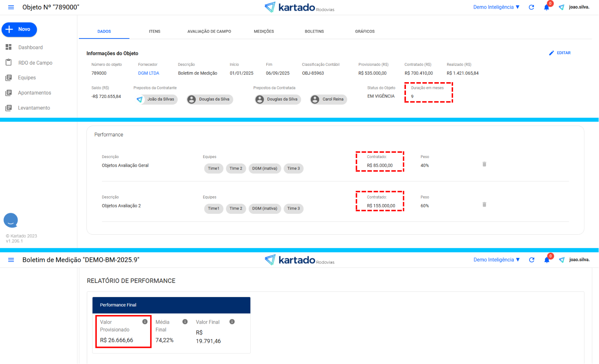Switch to the ITENS tab

155,31
